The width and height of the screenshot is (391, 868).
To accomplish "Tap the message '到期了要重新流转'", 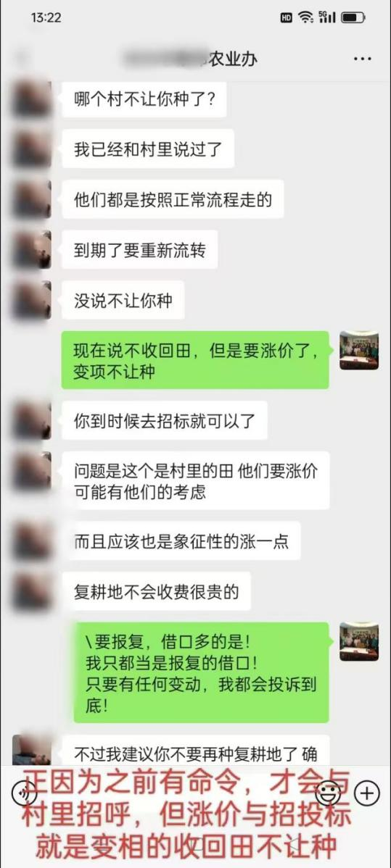I will [140, 250].
